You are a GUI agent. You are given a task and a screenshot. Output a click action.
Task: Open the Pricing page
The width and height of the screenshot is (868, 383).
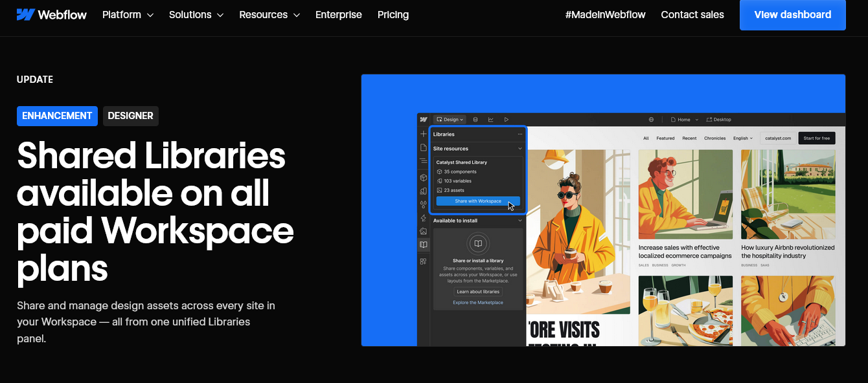point(393,14)
